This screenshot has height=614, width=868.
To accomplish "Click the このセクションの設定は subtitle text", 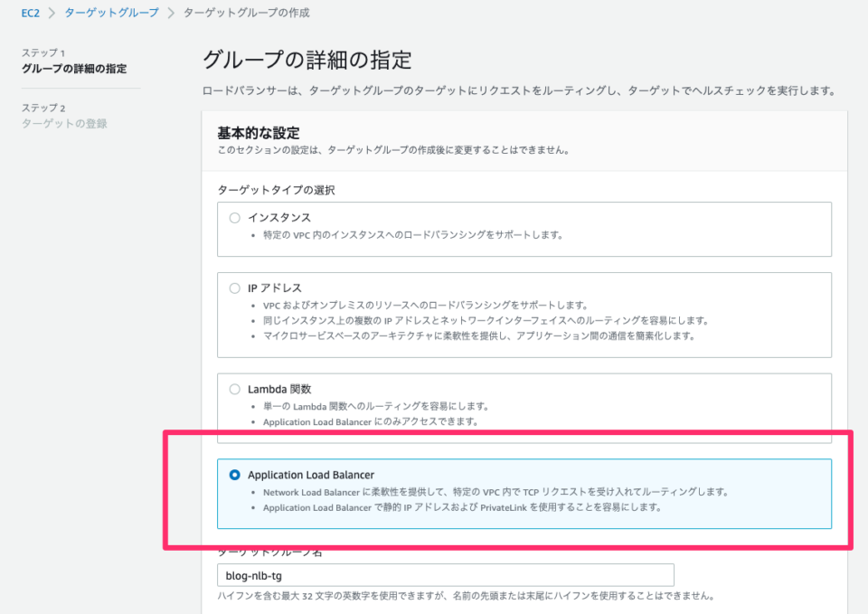I will [393, 150].
